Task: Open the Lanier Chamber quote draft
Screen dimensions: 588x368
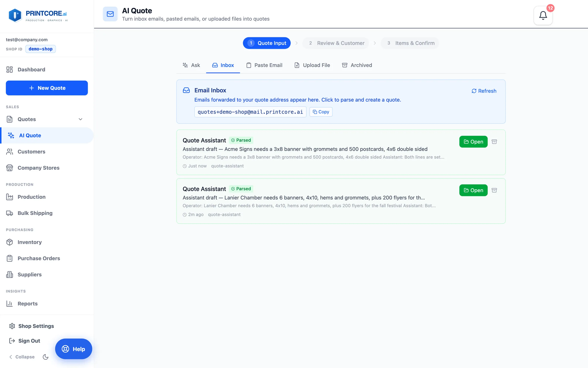Action: point(473,190)
